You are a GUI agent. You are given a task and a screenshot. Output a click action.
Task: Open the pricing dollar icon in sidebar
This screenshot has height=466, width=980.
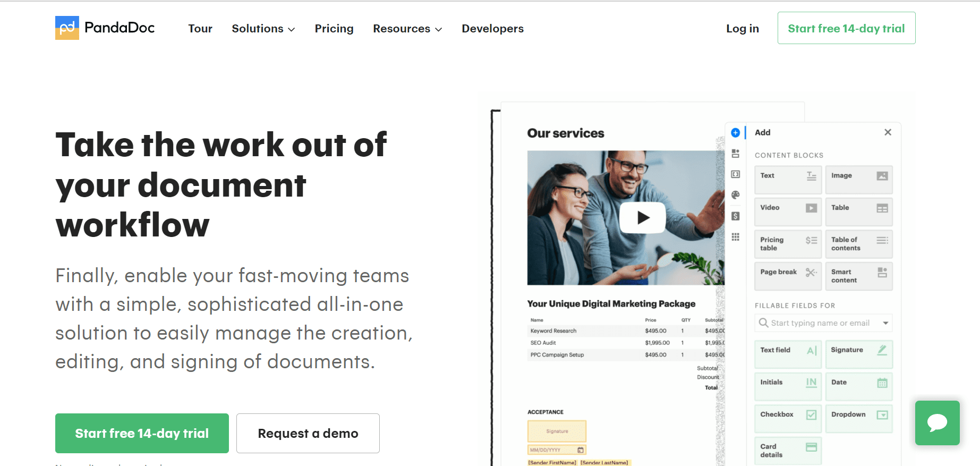point(735,216)
